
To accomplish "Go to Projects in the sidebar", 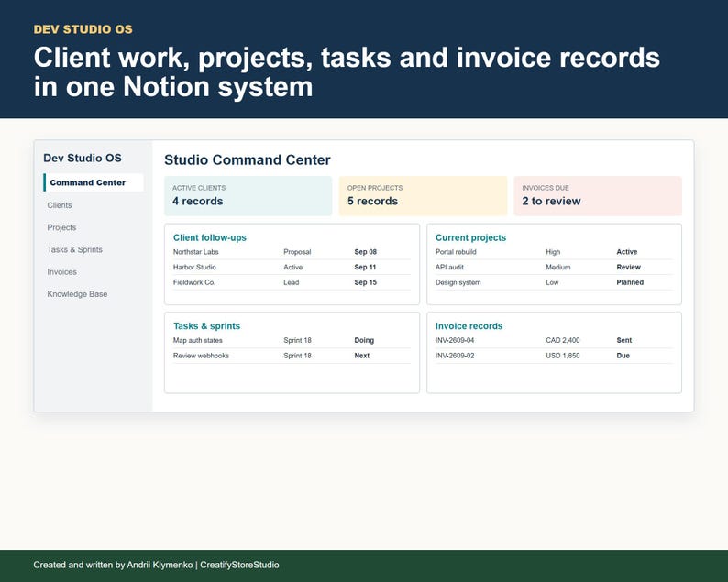I will pos(61,227).
